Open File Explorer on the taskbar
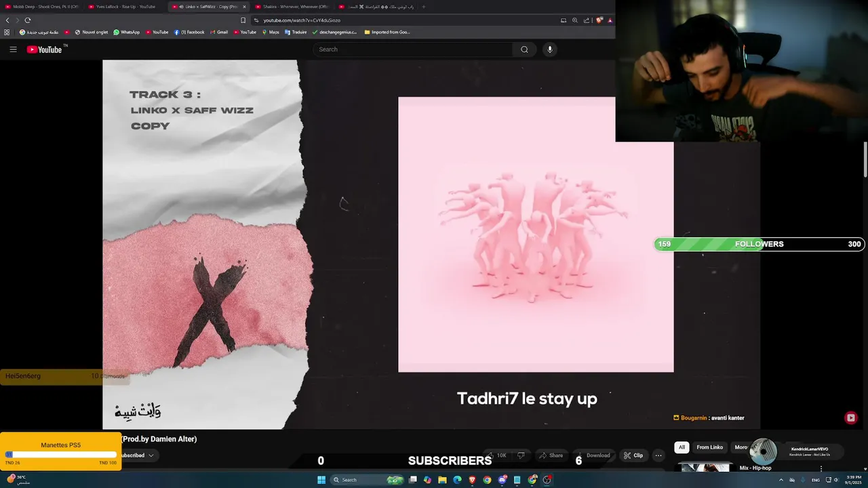The height and width of the screenshot is (488, 868). tap(442, 480)
